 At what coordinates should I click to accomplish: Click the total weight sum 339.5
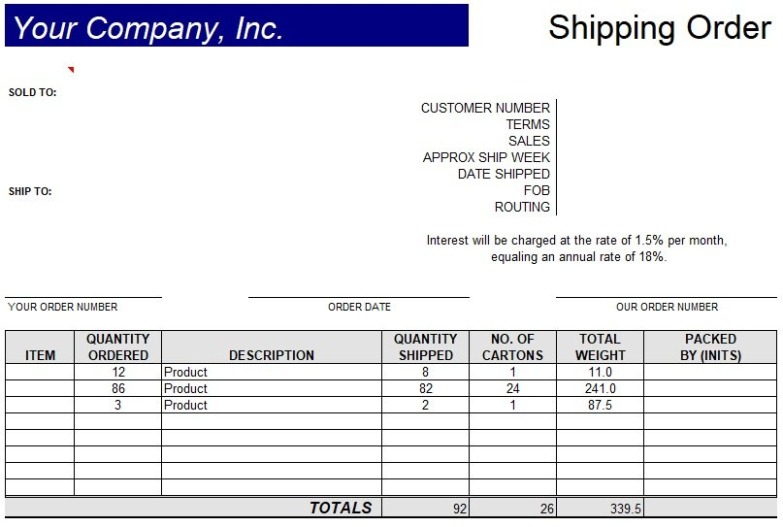(626, 509)
